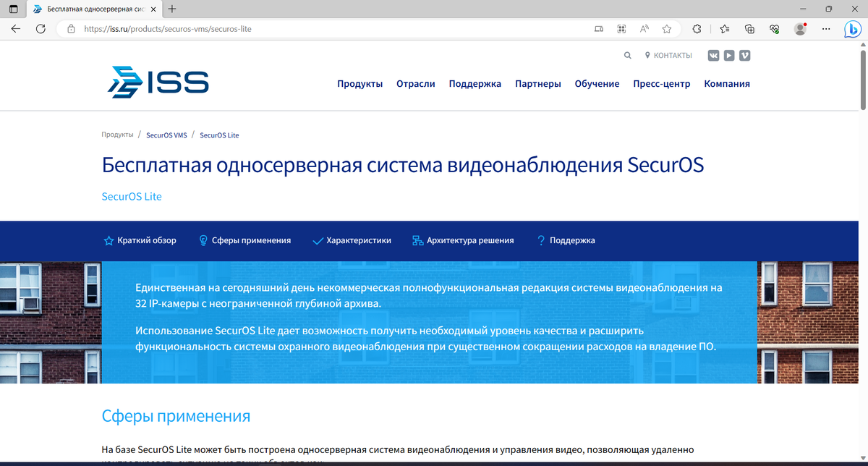Click the scrollbar up arrow

click(x=863, y=46)
